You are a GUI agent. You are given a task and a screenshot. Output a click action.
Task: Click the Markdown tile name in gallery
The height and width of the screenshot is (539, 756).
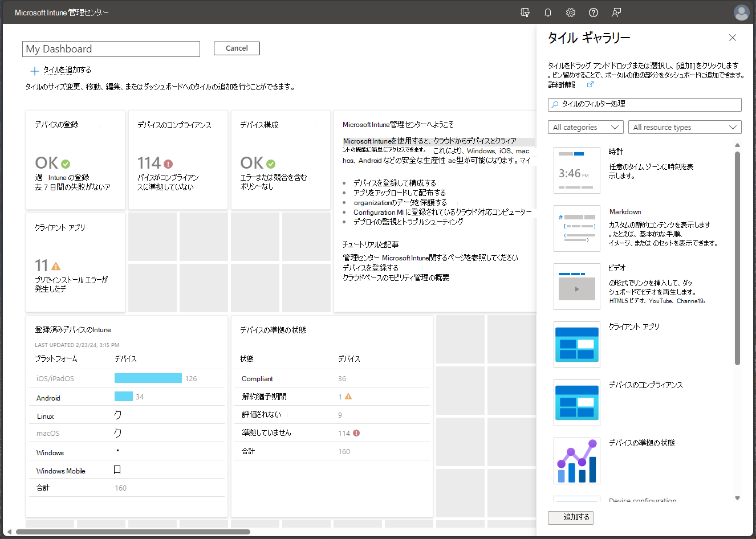(x=625, y=212)
